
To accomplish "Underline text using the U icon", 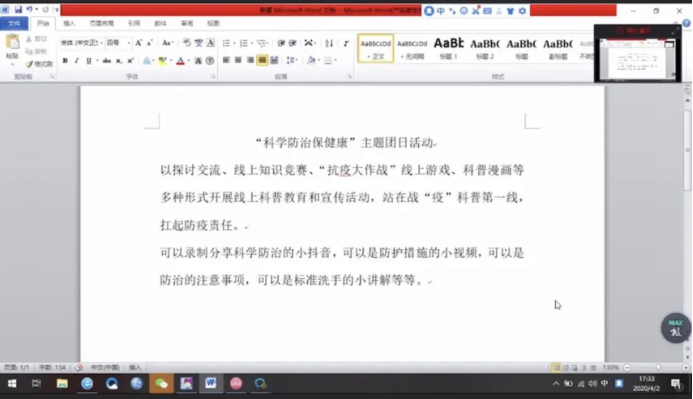I will pos(88,61).
